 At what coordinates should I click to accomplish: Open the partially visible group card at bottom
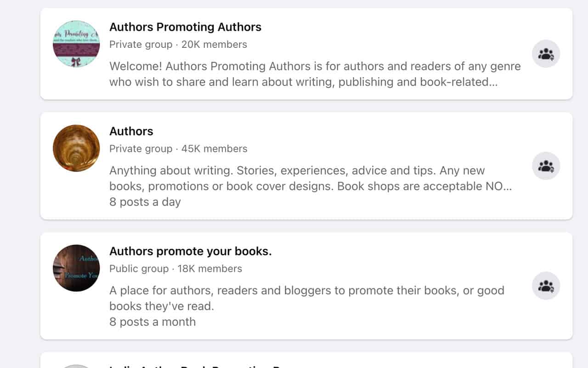[x=306, y=361]
